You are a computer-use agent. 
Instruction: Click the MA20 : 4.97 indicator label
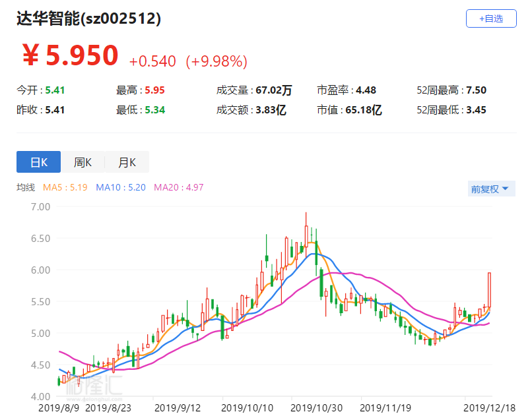coord(179,187)
